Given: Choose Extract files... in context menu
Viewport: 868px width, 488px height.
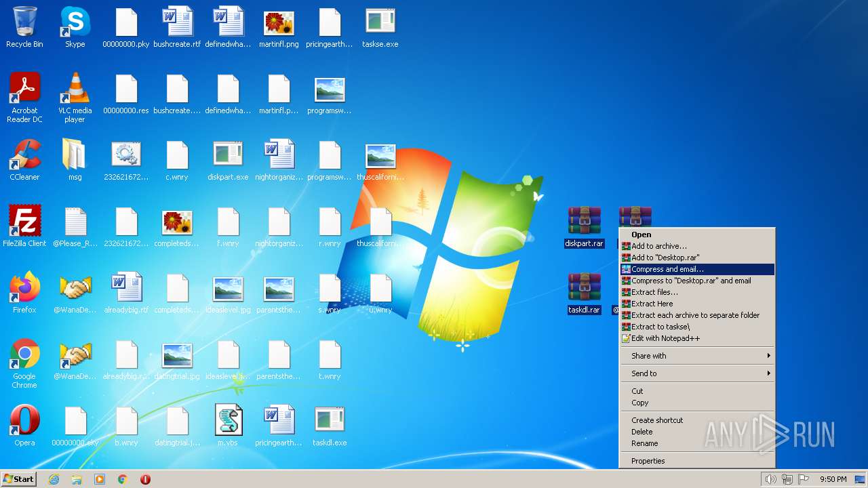Looking at the screenshot, I should click(x=696, y=292).
